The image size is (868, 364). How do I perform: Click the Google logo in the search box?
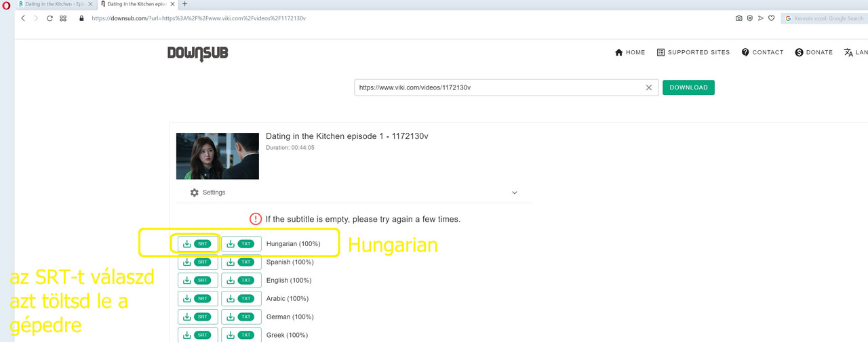pyautogui.click(x=788, y=18)
